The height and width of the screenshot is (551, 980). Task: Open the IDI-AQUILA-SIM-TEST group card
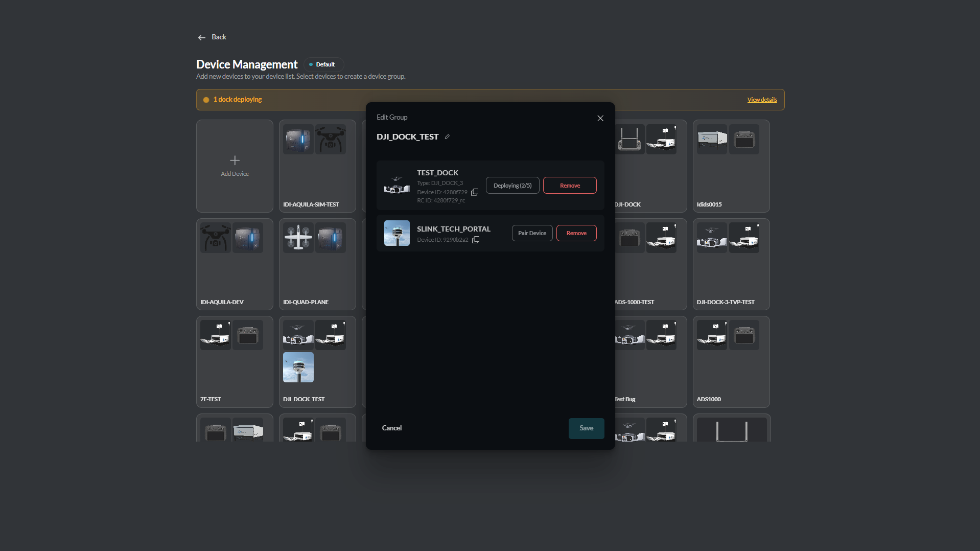pos(317,166)
